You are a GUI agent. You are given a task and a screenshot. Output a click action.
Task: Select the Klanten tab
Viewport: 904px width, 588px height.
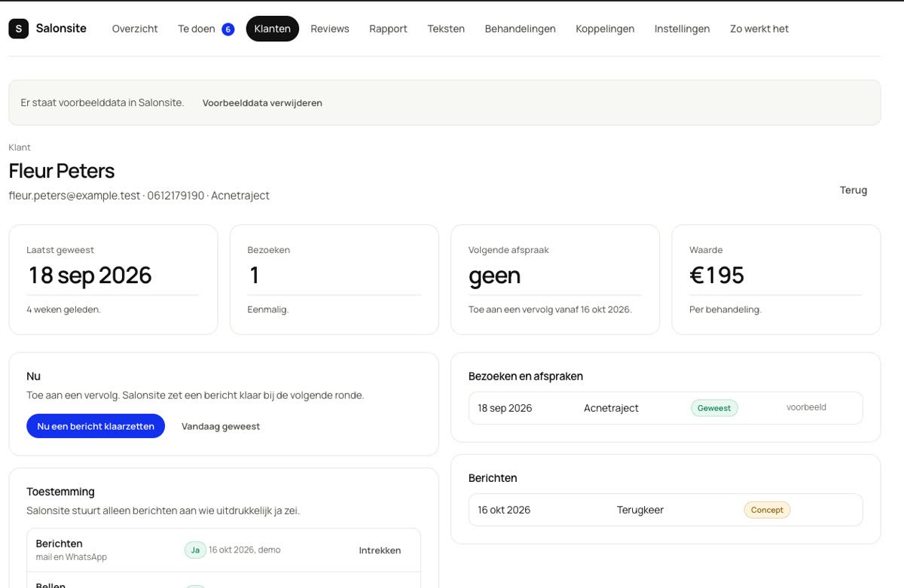[x=273, y=29]
